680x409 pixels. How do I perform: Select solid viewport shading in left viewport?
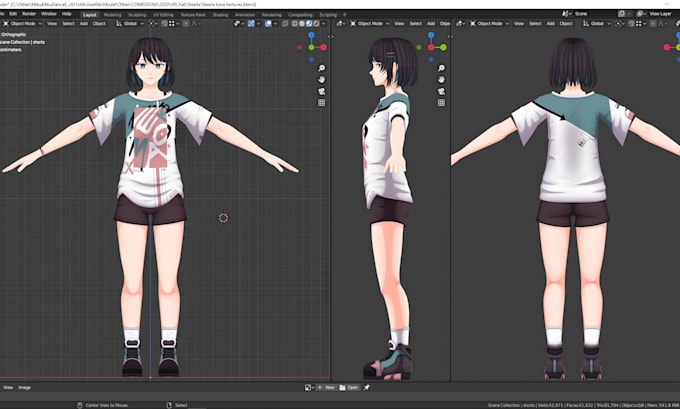[x=302, y=23]
